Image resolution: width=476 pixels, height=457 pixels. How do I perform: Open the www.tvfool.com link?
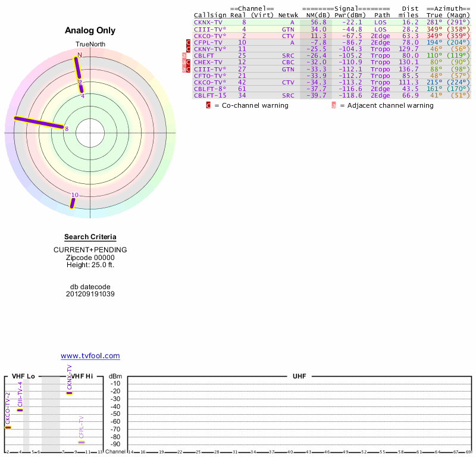(90, 356)
